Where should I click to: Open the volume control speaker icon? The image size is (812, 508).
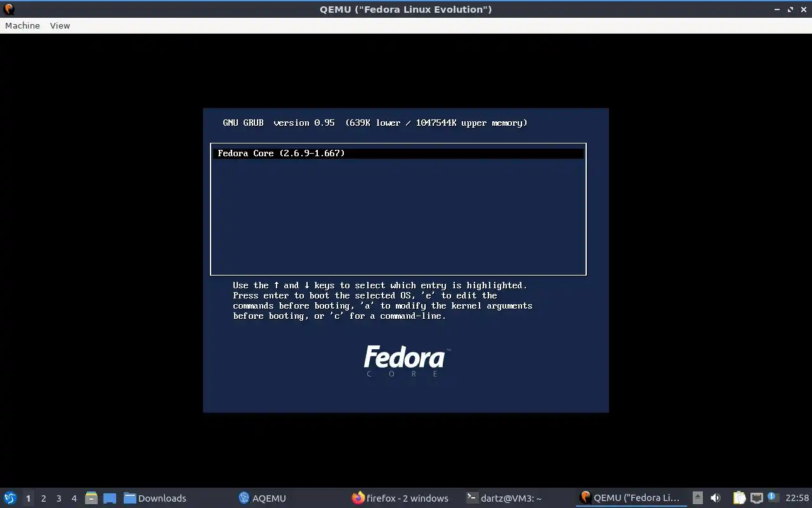coord(716,498)
